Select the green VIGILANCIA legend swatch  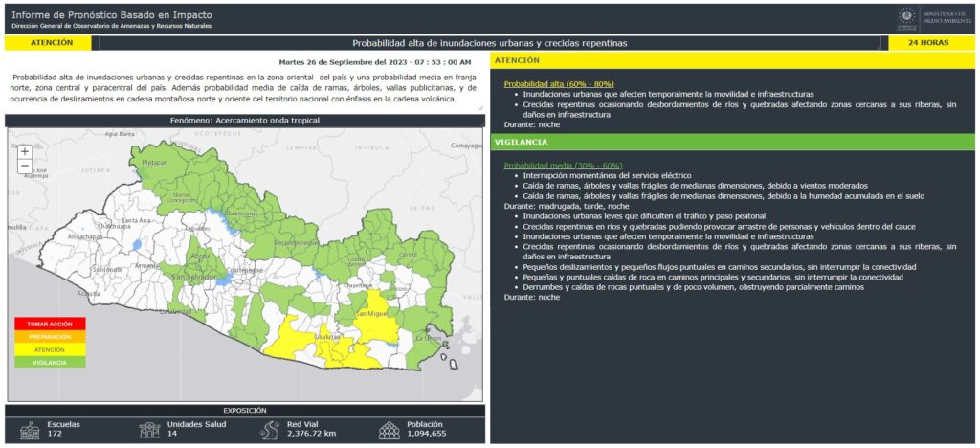point(50,362)
